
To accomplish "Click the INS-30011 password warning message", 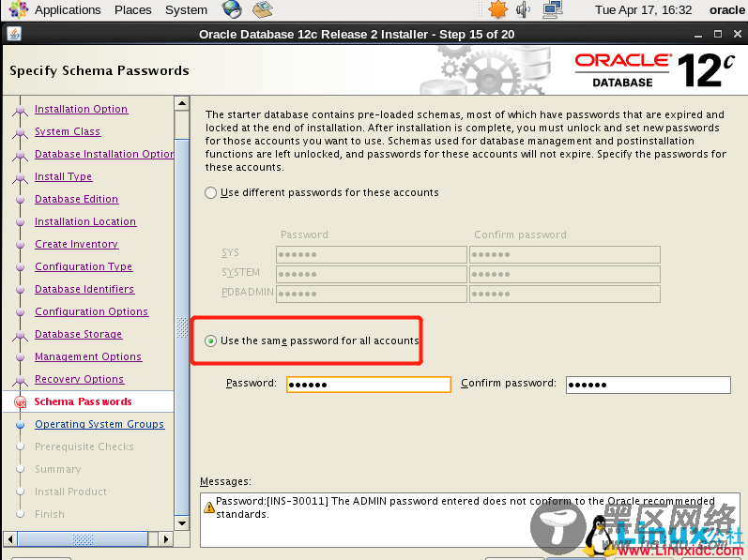I will tap(466, 507).
